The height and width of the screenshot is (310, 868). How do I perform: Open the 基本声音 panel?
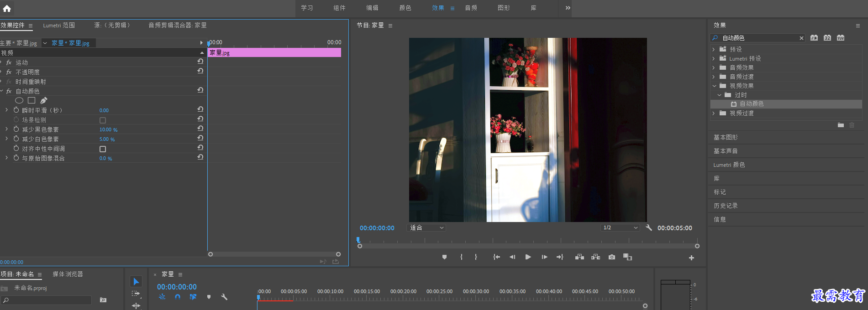point(726,151)
